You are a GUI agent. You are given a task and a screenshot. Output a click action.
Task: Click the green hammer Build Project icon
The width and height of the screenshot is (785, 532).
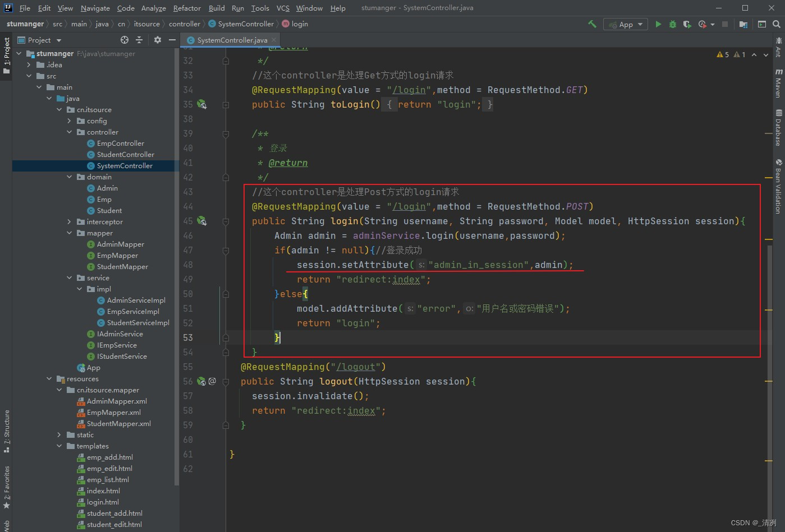[x=592, y=24]
